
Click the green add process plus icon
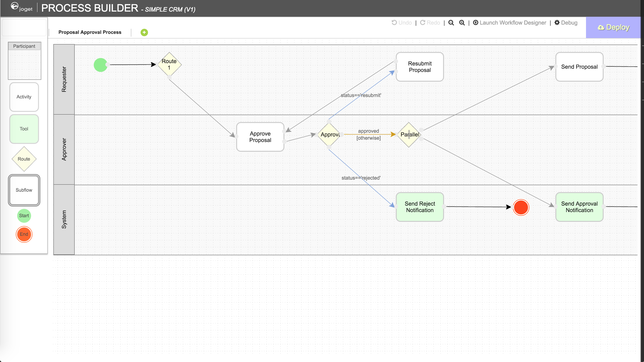[x=144, y=32]
